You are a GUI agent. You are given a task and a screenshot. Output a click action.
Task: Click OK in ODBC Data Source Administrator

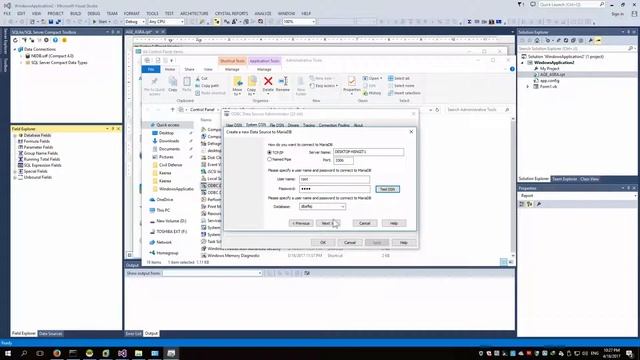(323, 242)
